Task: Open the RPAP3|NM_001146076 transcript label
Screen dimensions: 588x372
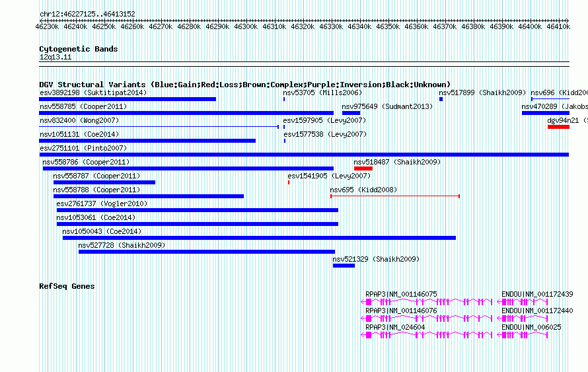Action: [x=401, y=311]
